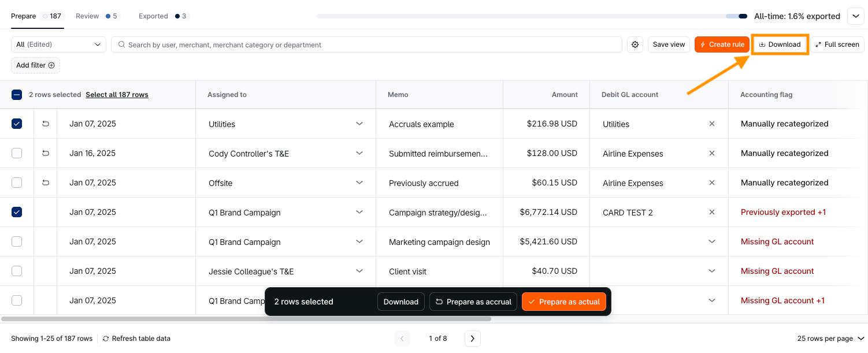
Task: Click Refresh table data icon
Action: (x=106, y=339)
